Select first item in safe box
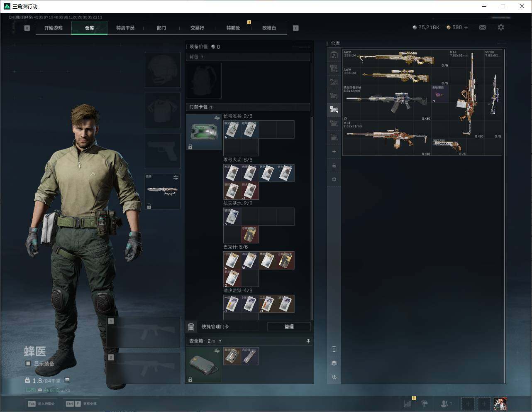532x412 pixels. (232, 356)
